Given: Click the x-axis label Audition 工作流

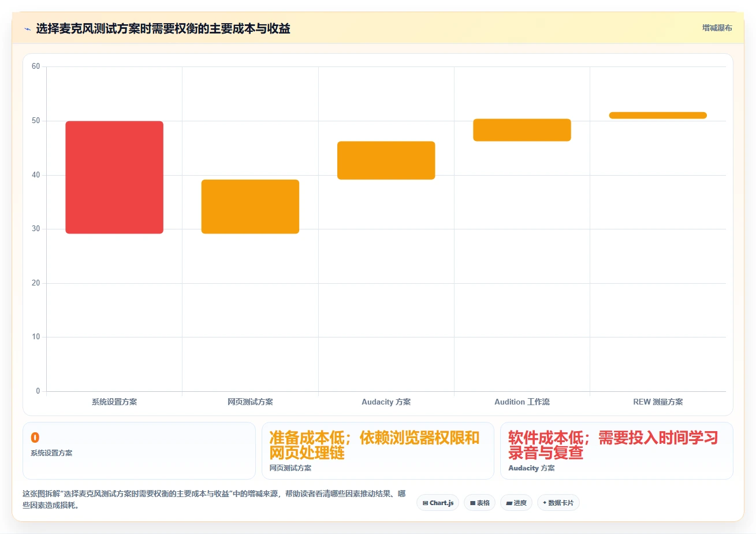Looking at the screenshot, I should point(522,402).
